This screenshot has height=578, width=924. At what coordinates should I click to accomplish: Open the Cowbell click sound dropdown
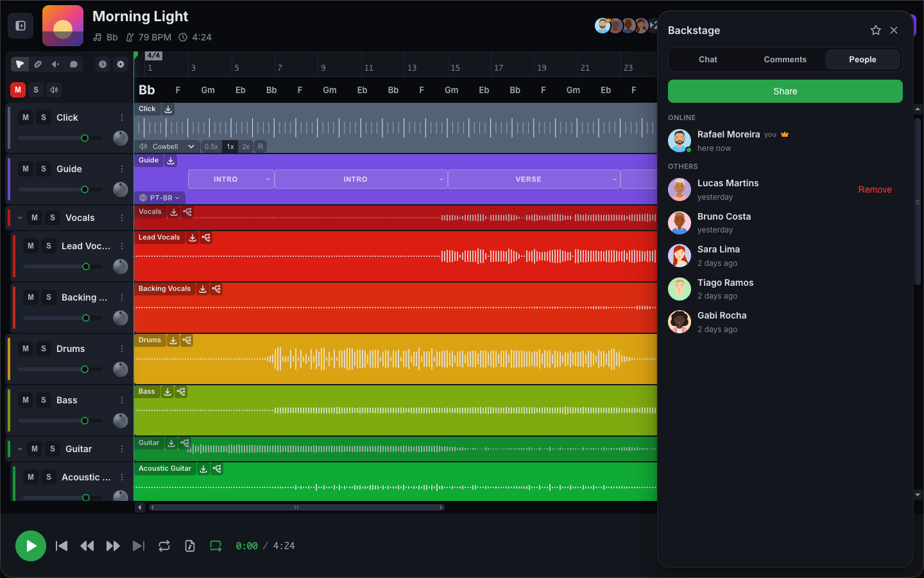point(167,146)
